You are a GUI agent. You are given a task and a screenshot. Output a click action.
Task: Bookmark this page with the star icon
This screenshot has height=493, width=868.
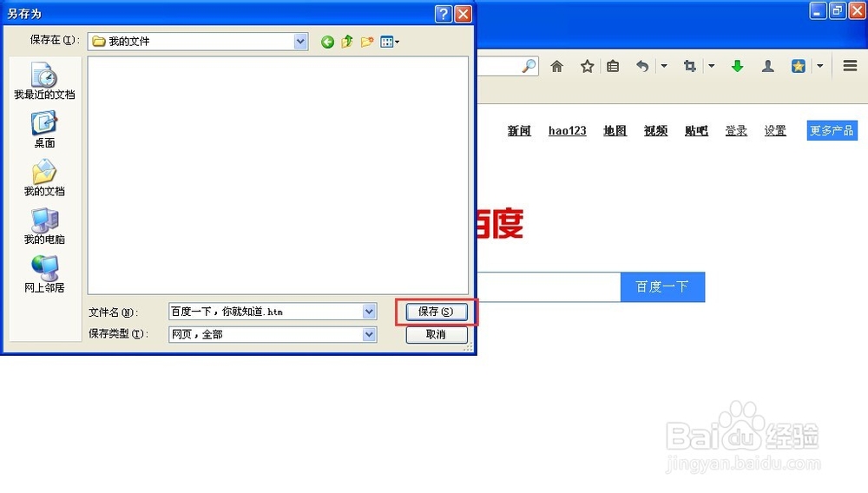(588, 66)
